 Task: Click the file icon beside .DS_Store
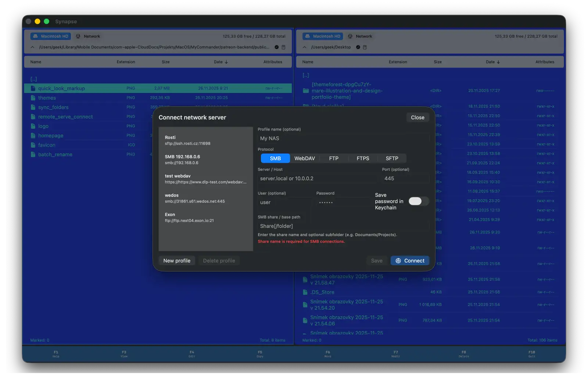click(x=305, y=292)
